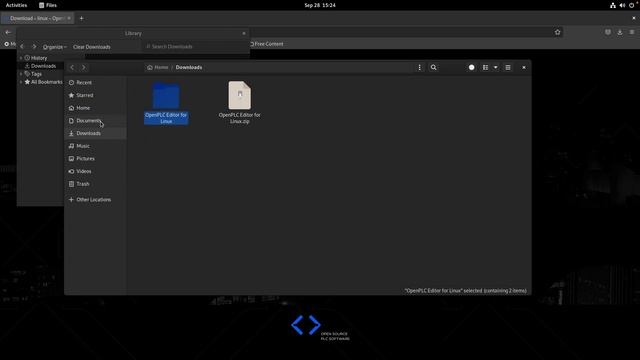Click the round white indicator in Files header

(x=471, y=67)
